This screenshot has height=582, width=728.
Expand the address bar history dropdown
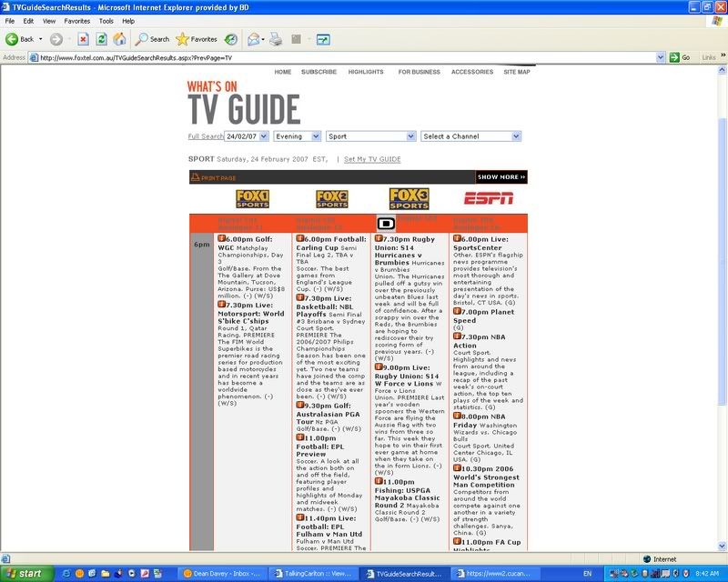661,57
